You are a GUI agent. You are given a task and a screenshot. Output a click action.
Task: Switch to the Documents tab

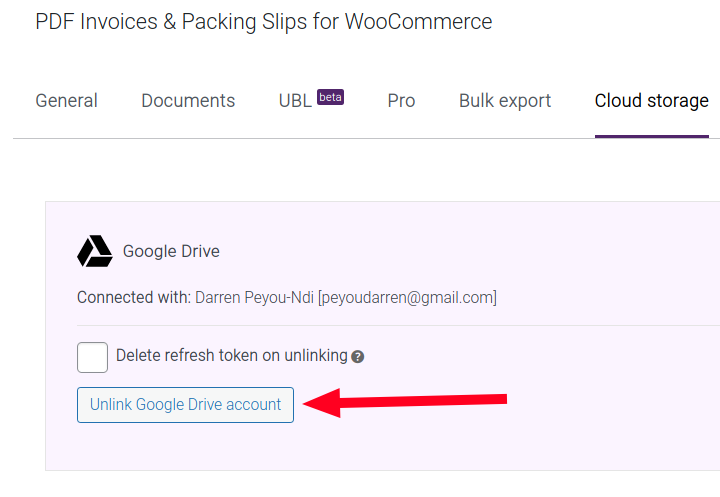188,101
